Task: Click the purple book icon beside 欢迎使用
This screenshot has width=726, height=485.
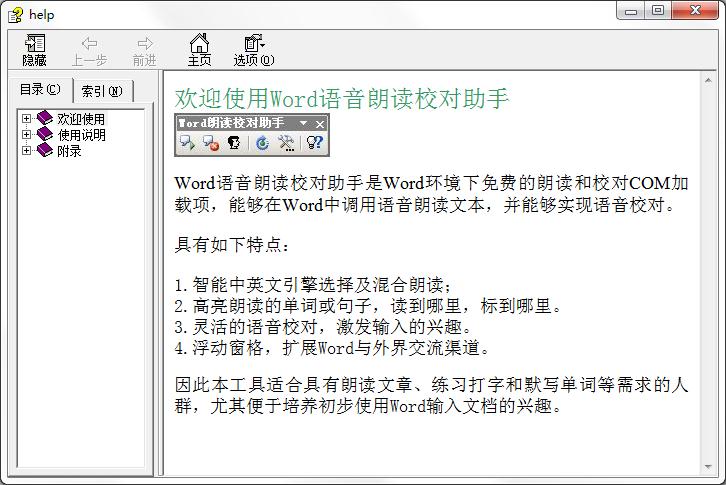Action: [x=45, y=118]
